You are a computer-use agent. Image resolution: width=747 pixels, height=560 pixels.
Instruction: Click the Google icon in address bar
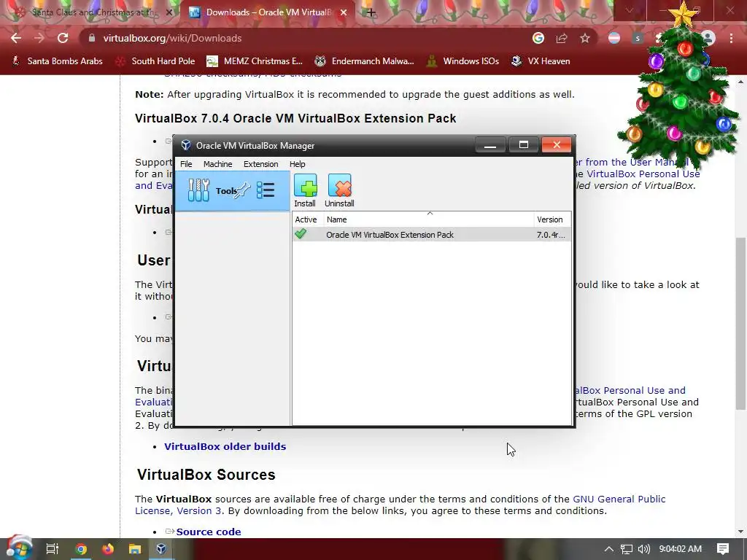coord(538,38)
